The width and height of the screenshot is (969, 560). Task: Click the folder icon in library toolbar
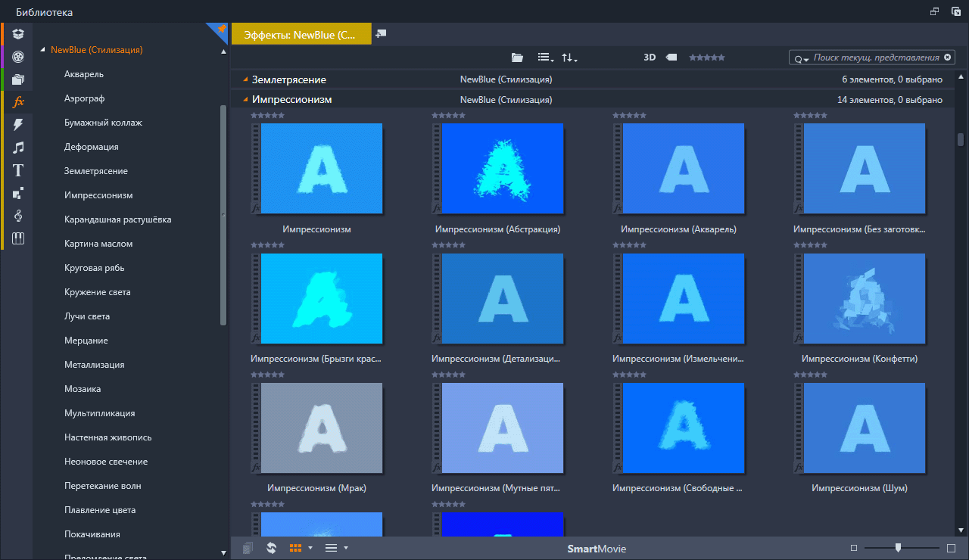tap(517, 58)
